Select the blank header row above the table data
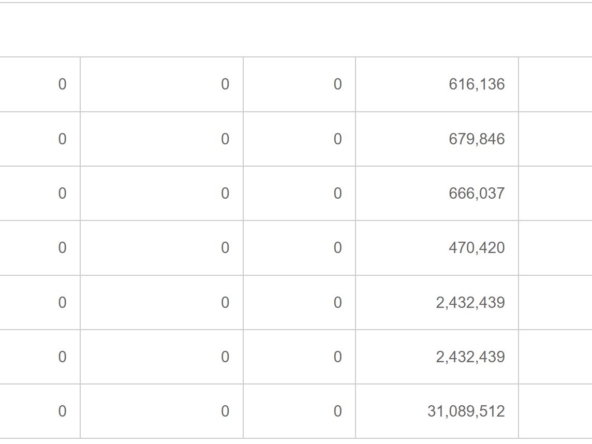Screen dimensions: 592x444 click(x=296, y=30)
